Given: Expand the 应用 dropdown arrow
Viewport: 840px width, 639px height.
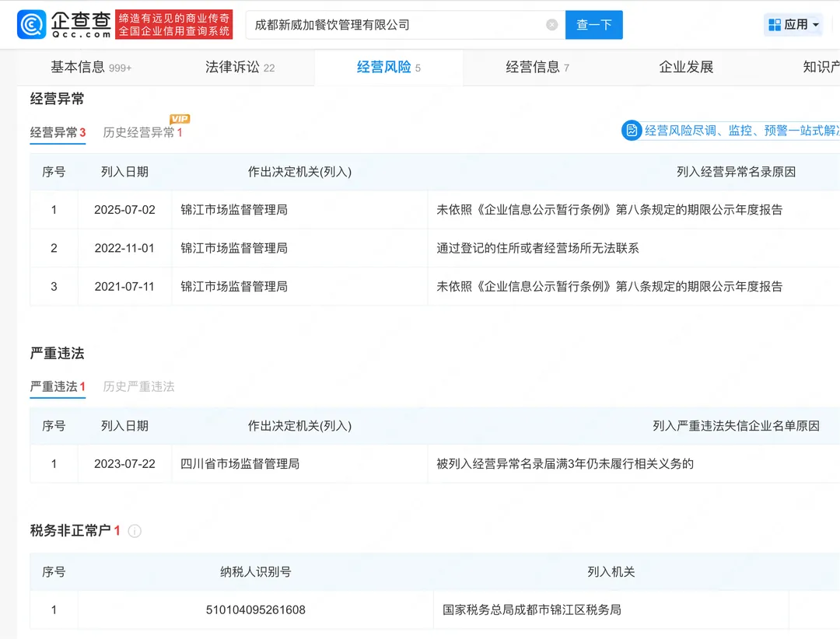Looking at the screenshot, I should point(814,24).
